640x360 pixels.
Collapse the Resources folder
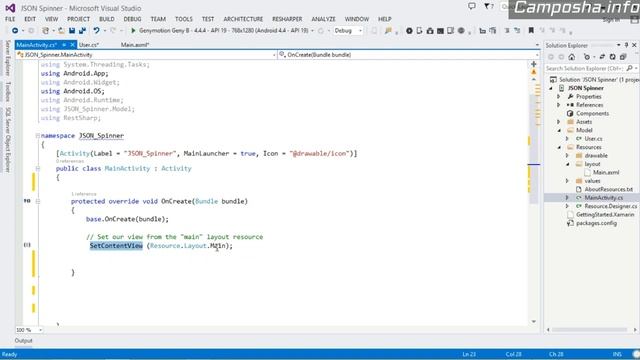(x=559, y=147)
